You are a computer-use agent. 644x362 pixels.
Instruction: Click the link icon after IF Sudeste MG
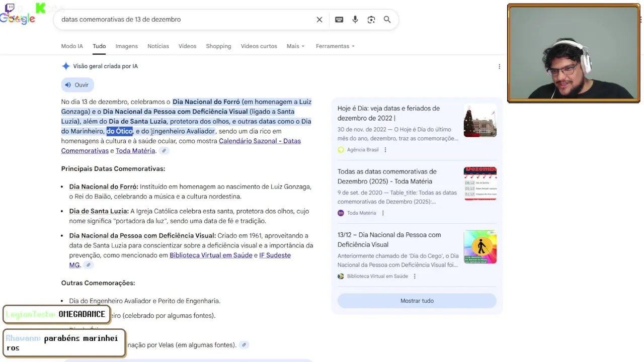(x=88, y=265)
